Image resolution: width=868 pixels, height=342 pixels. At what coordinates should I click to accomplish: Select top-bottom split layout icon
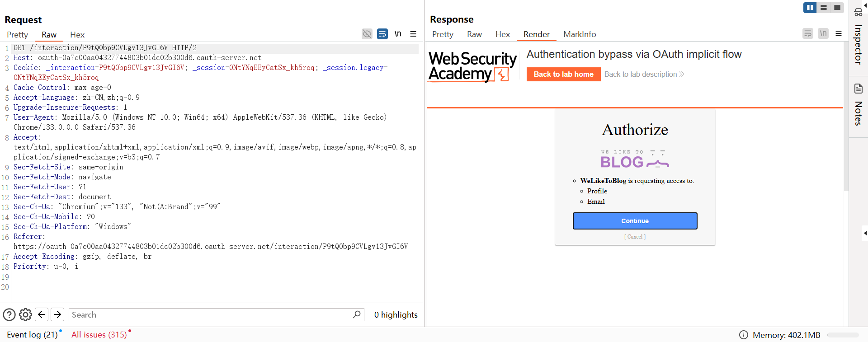click(824, 8)
